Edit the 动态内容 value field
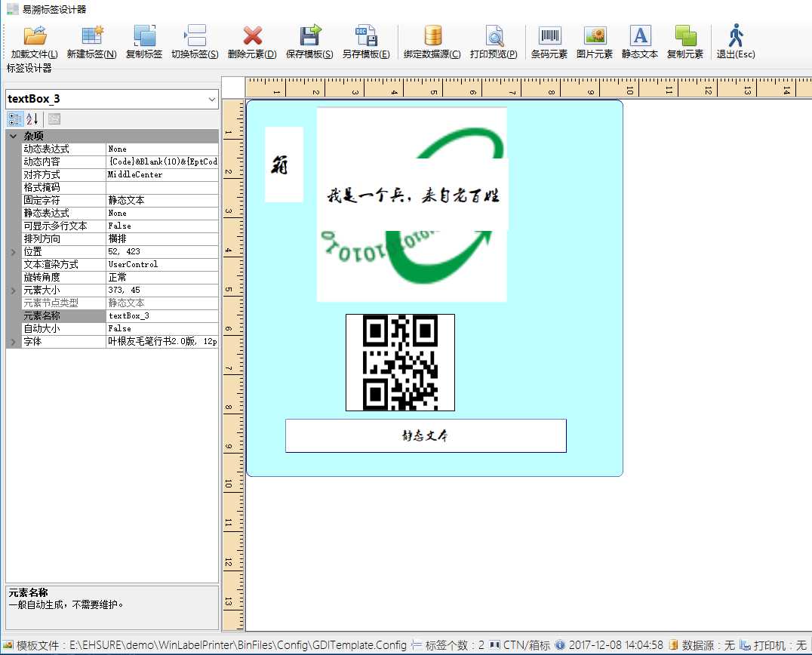 [x=162, y=162]
